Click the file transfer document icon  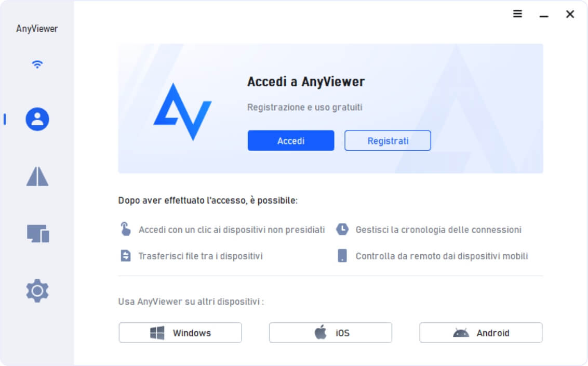pyautogui.click(x=126, y=256)
